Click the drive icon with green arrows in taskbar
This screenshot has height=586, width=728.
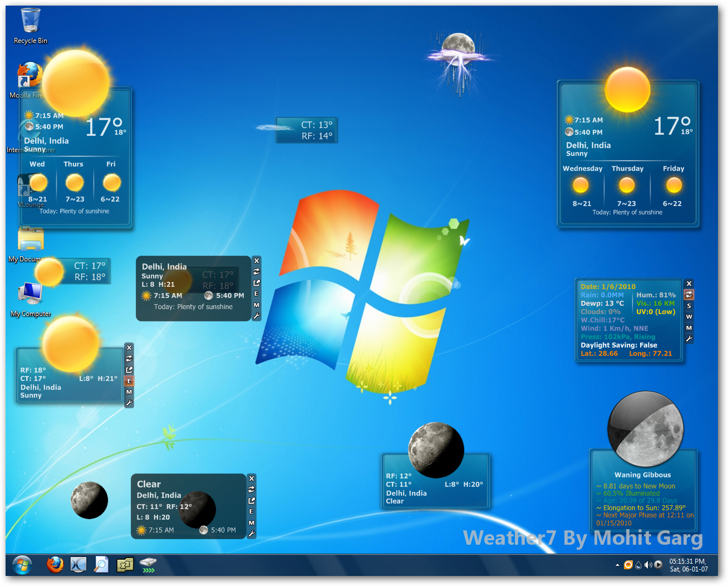tap(148, 565)
